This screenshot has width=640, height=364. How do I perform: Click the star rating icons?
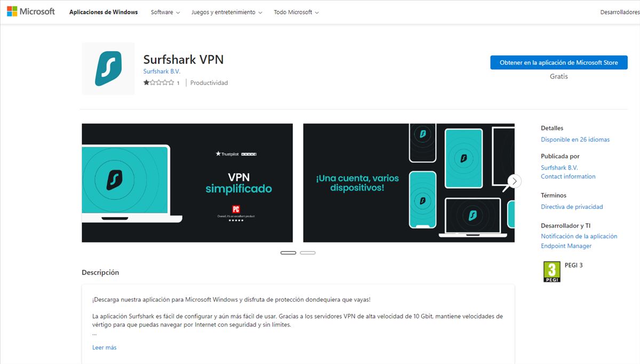(158, 83)
